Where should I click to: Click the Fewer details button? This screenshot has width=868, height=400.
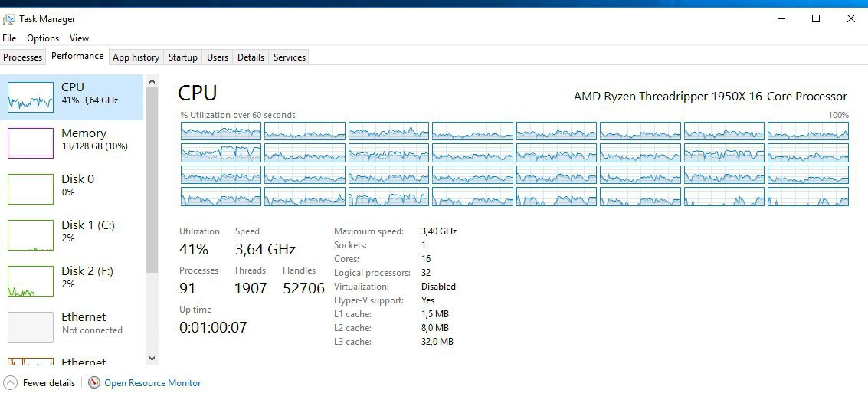[x=39, y=383]
